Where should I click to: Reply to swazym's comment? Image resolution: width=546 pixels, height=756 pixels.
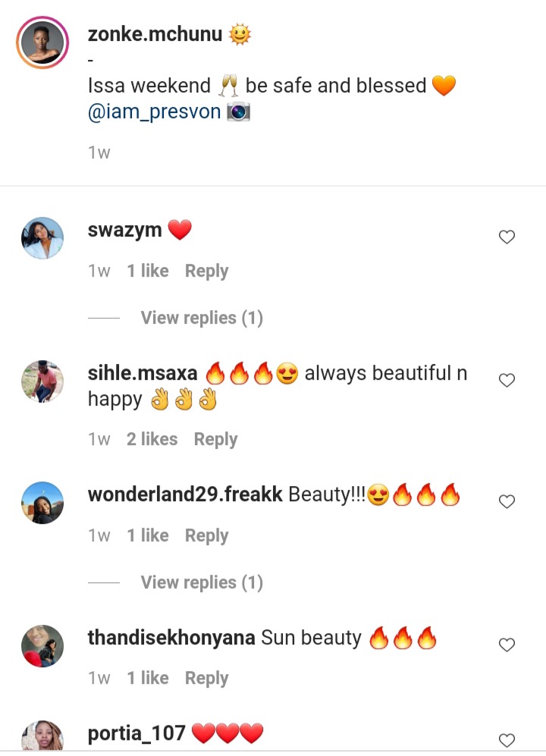(x=206, y=271)
